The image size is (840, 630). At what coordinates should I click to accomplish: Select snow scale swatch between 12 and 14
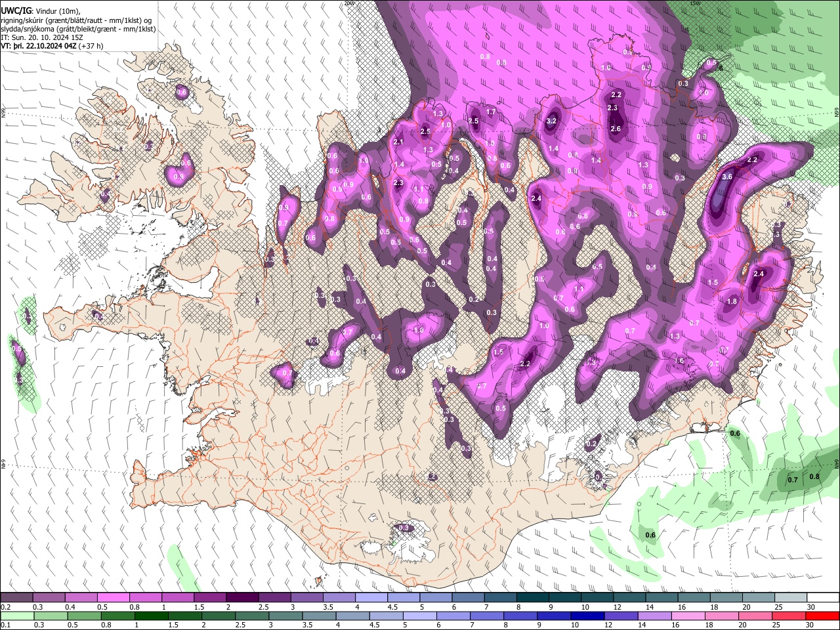click(629, 598)
